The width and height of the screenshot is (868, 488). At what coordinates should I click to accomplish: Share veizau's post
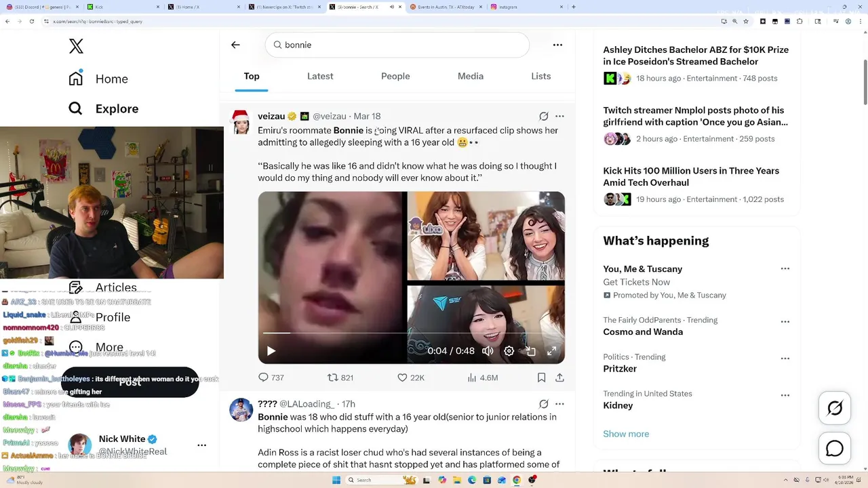click(x=559, y=378)
